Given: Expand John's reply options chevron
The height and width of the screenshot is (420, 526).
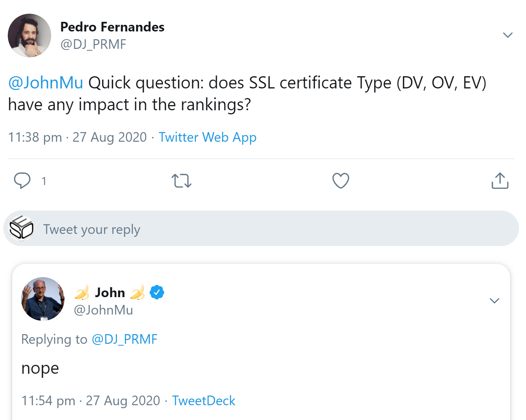Looking at the screenshot, I should point(495,300).
